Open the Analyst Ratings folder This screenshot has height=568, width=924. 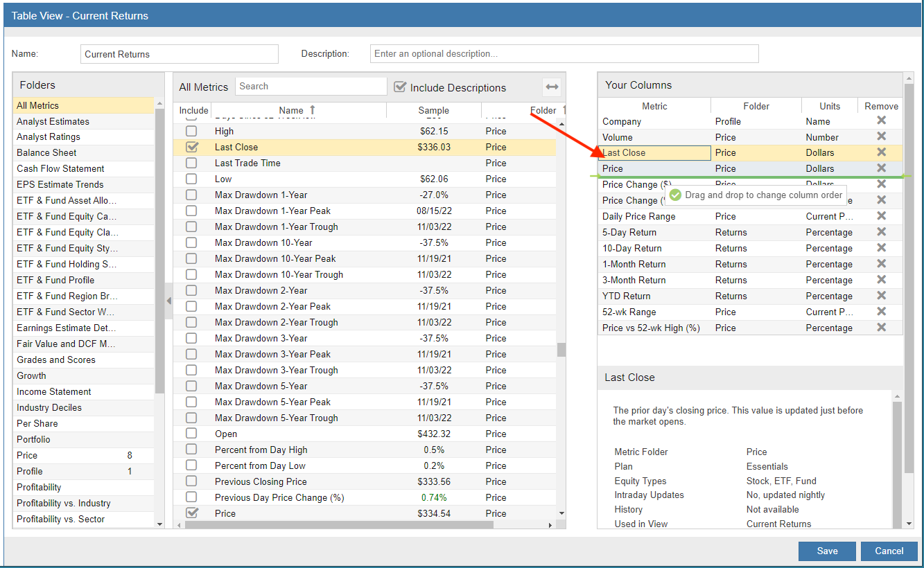[x=49, y=137]
